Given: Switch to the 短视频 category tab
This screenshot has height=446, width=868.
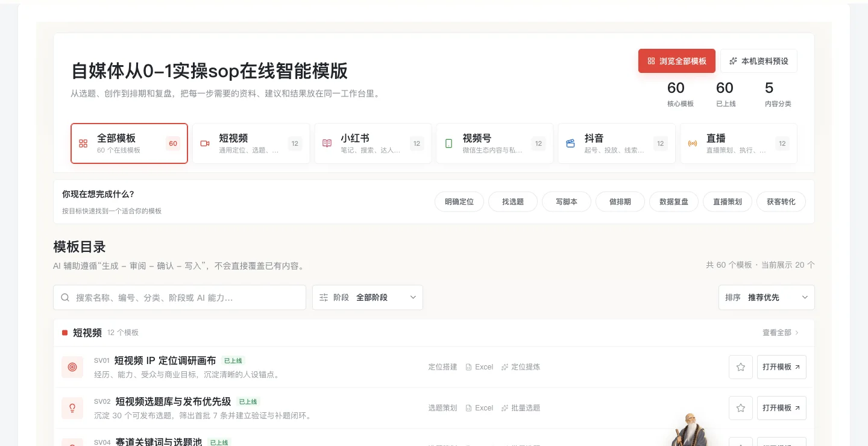Looking at the screenshot, I should pyautogui.click(x=251, y=143).
